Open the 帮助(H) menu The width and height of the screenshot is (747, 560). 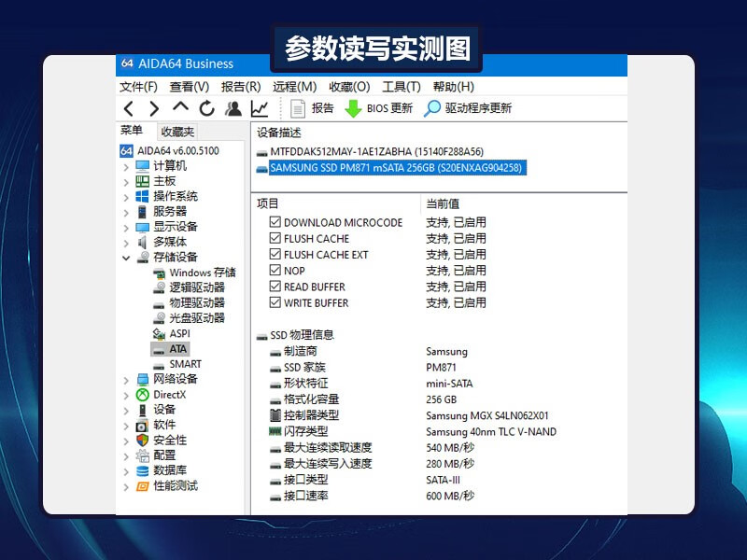[x=454, y=87]
